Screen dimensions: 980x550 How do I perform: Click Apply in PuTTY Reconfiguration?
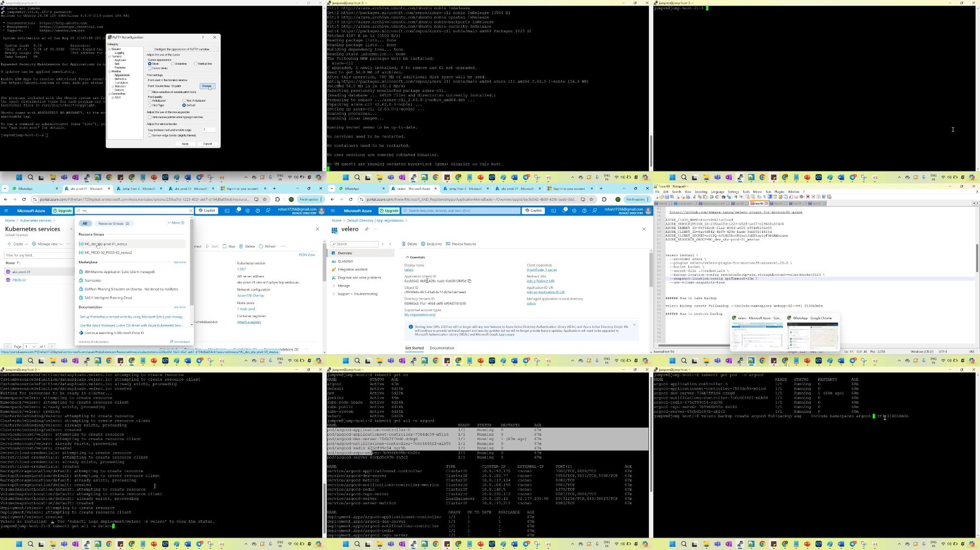[185, 144]
